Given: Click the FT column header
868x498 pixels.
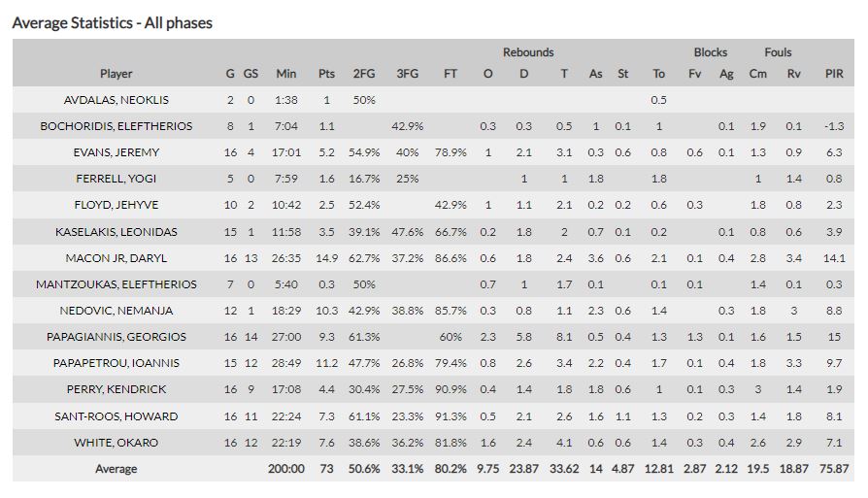Looking at the screenshot, I should point(451,74).
